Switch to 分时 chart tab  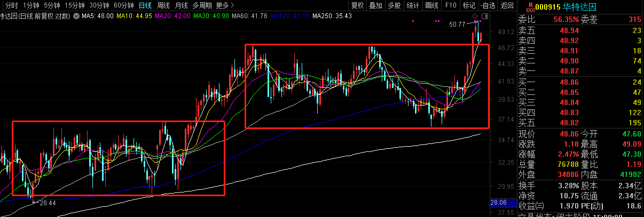click(11, 5)
